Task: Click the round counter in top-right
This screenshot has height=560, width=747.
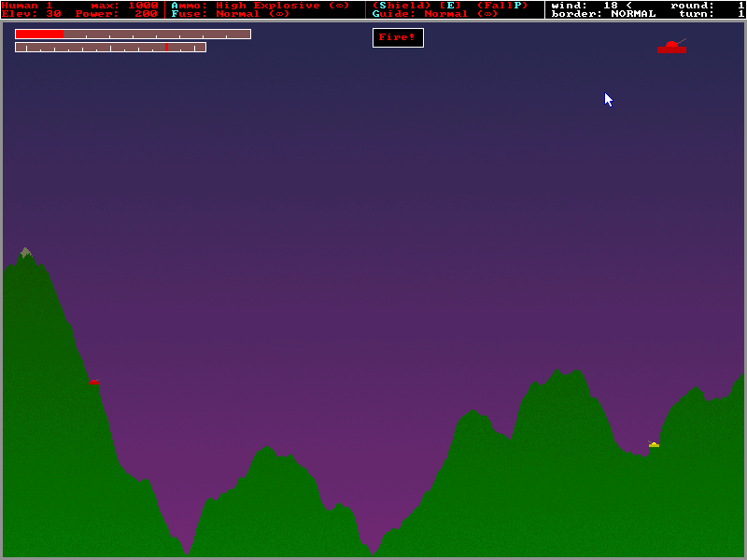Action: point(707,6)
